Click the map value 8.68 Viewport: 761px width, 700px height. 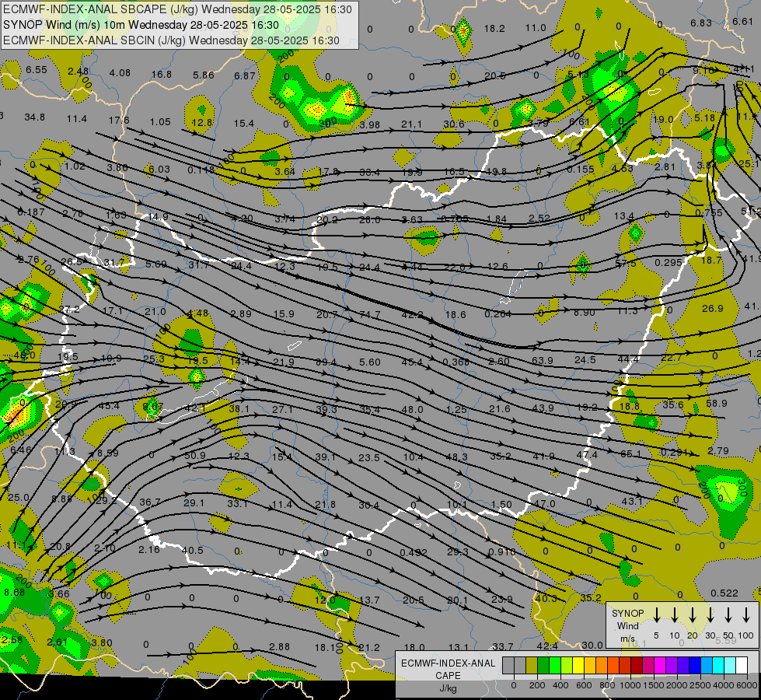coord(14,592)
